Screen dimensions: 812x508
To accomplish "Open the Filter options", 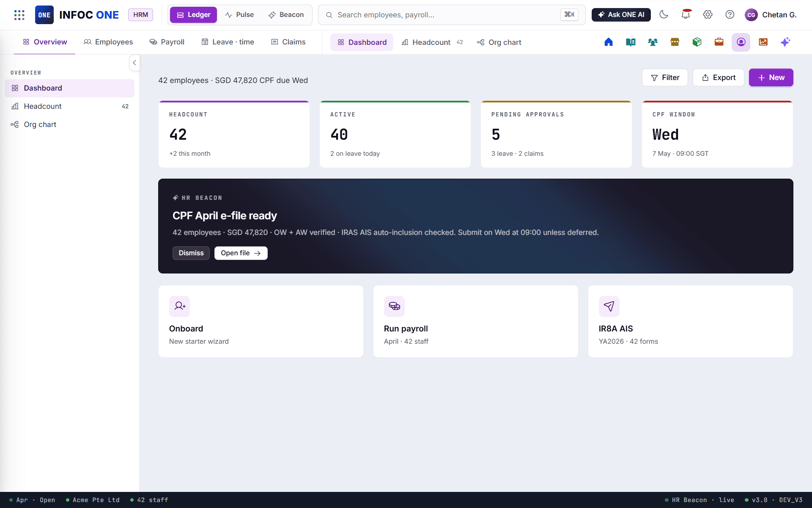I will pyautogui.click(x=665, y=77).
